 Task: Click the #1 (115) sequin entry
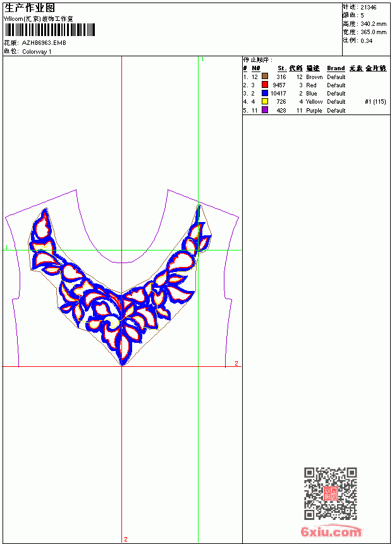click(x=376, y=102)
